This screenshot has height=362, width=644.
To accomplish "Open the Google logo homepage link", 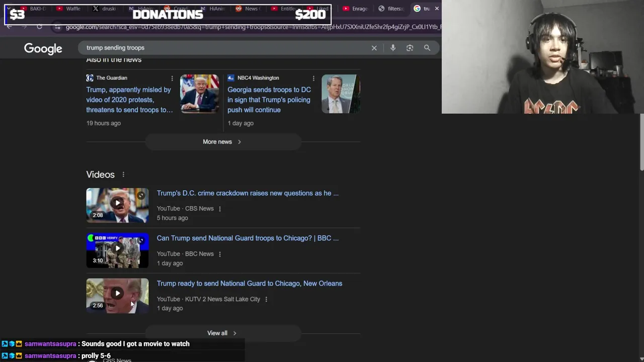I will tap(43, 48).
